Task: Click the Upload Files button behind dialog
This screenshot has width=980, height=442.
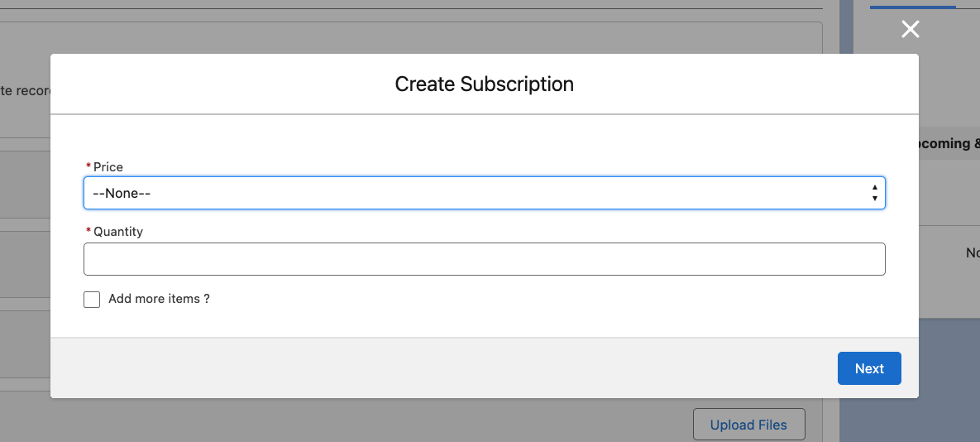Action: coord(748,425)
